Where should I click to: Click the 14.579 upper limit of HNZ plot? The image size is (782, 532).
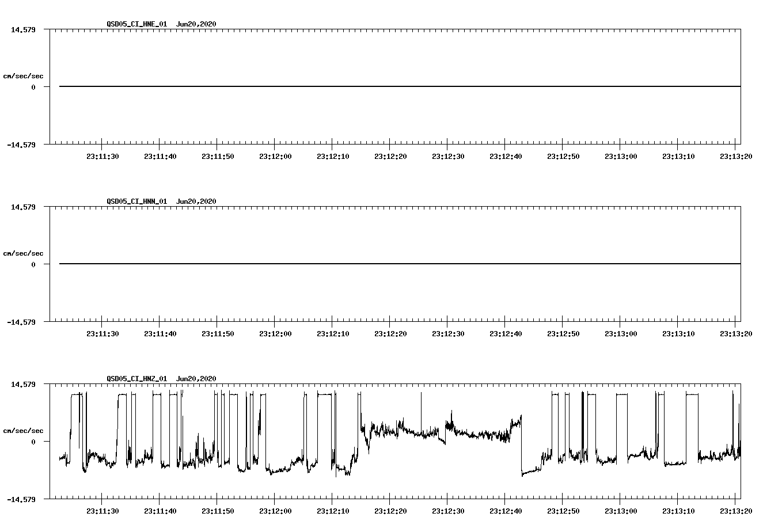[x=23, y=384]
